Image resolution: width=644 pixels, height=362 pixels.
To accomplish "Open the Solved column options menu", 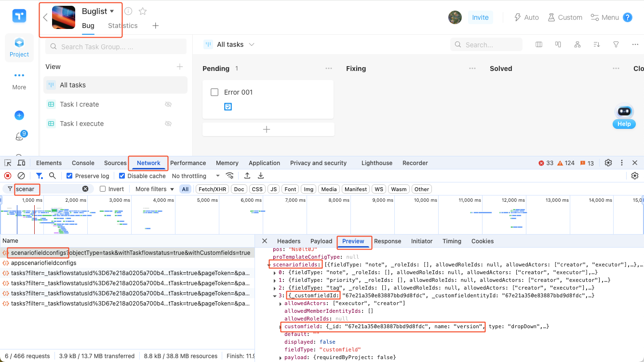I will pos(616,69).
